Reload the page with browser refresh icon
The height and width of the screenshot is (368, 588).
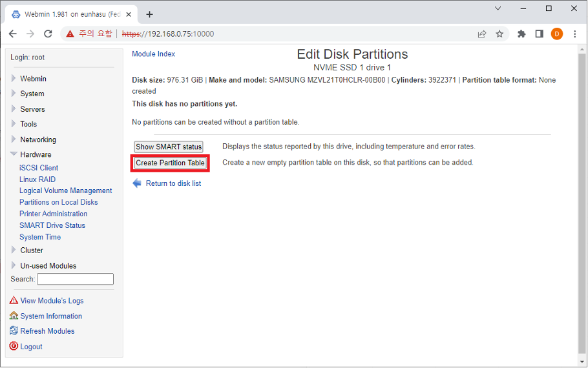(48, 34)
